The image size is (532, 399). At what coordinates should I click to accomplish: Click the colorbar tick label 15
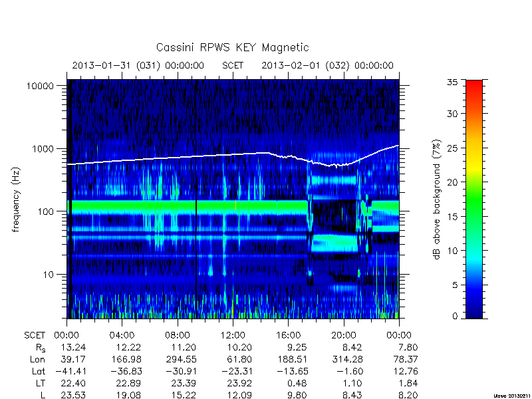point(453,217)
